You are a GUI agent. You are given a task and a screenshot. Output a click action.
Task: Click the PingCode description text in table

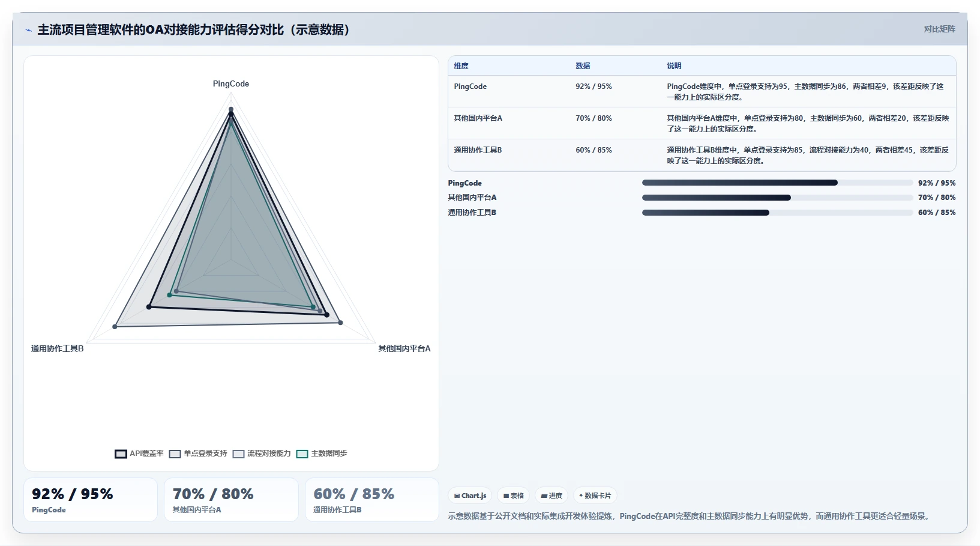tap(805, 92)
